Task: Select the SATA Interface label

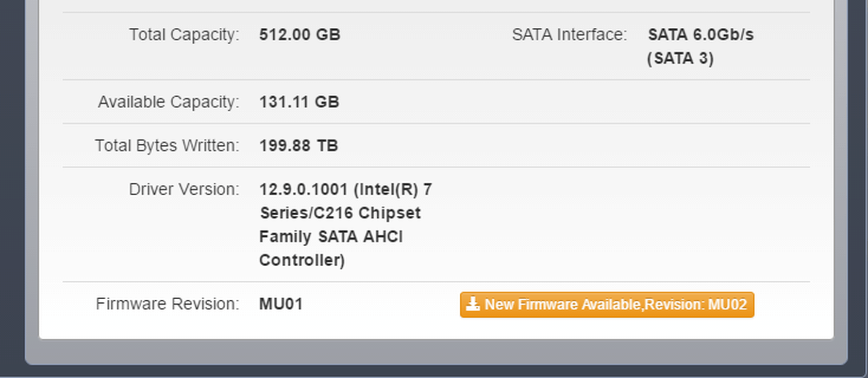Action: click(x=569, y=35)
